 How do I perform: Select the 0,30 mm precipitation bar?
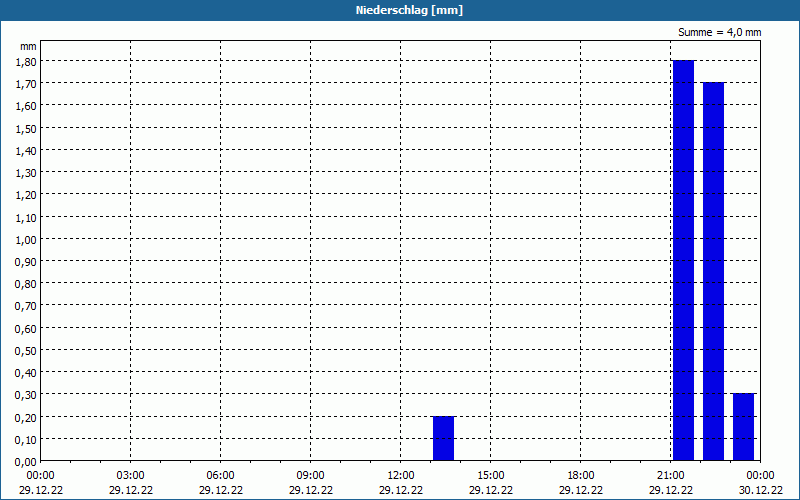tap(743, 427)
